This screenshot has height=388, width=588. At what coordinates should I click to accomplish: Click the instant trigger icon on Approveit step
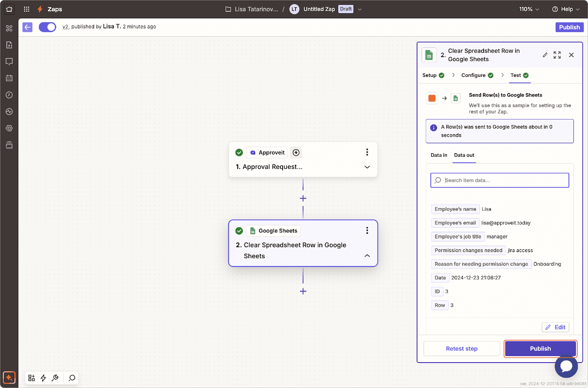tap(296, 153)
